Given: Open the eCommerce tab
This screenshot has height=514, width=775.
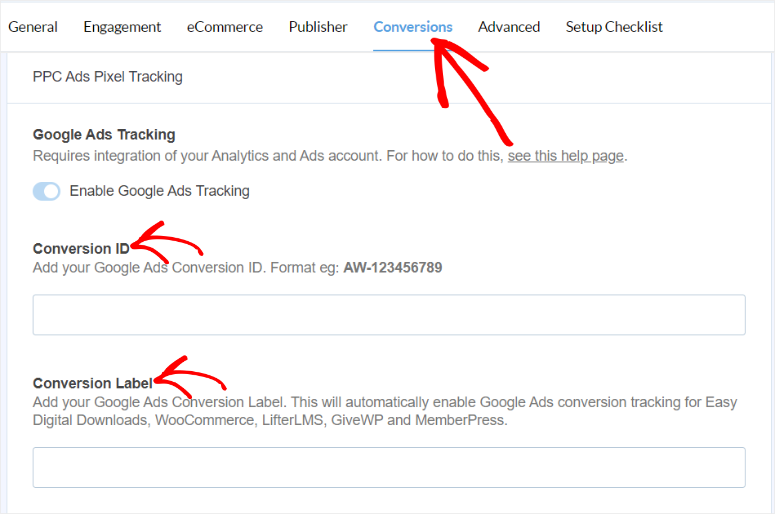Looking at the screenshot, I should tap(224, 27).
